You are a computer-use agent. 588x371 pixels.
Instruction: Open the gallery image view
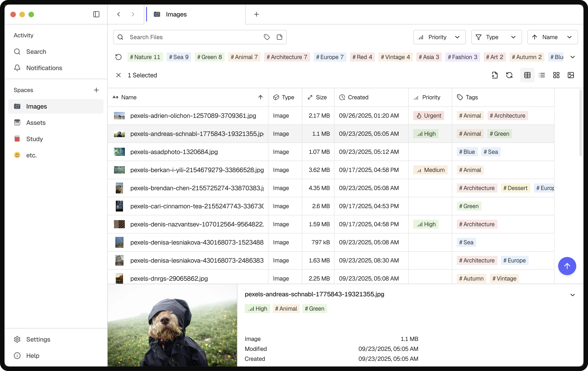(x=571, y=75)
